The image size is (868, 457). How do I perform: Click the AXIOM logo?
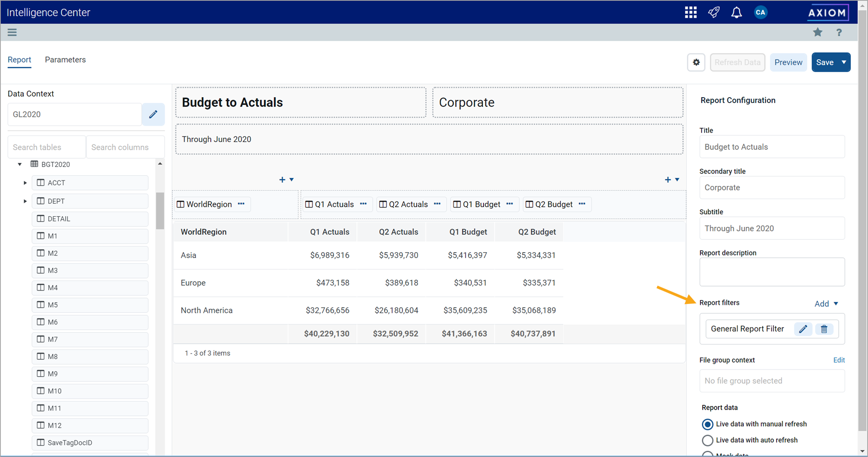(x=828, y=12)
